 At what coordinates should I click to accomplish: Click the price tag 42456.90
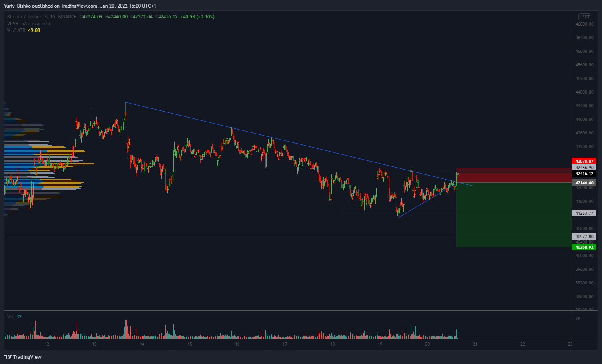[584, 168]
